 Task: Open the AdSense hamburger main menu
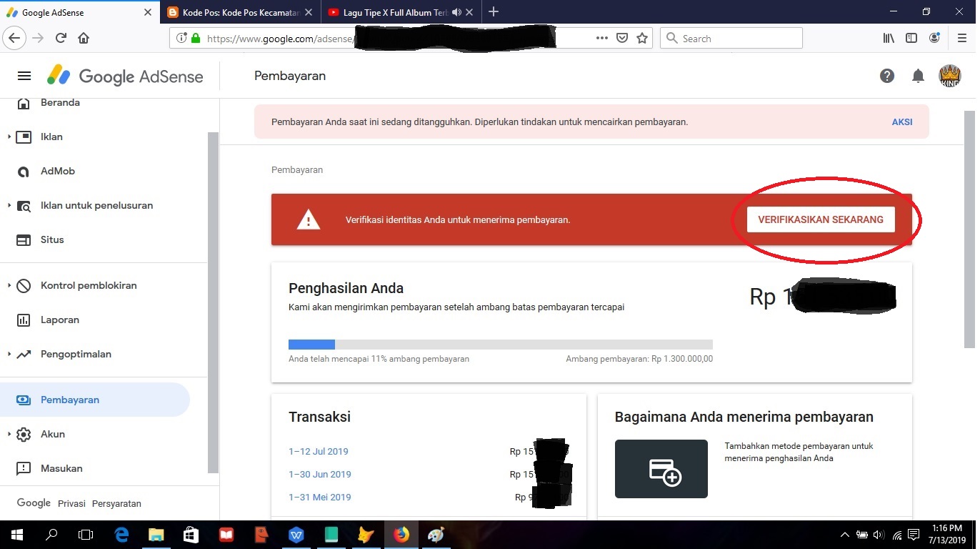[24, 76]
